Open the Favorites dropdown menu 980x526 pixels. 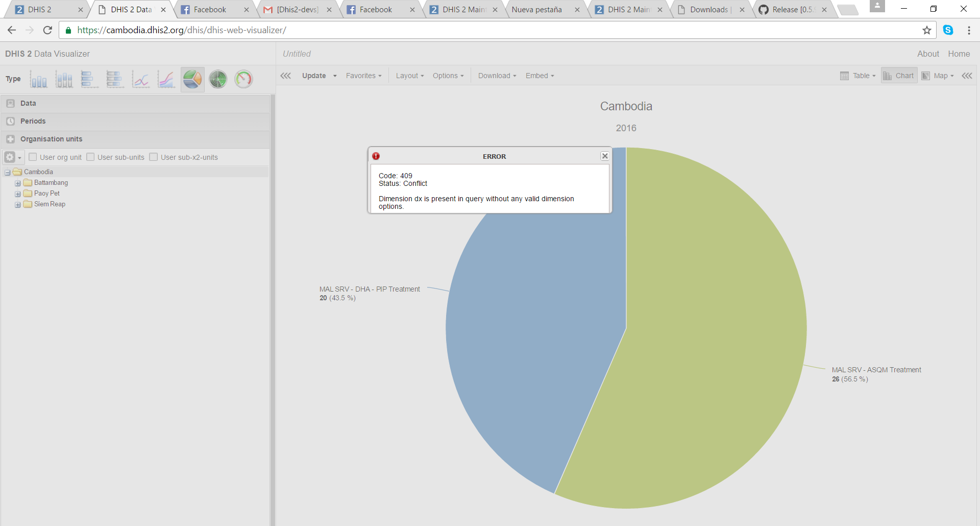(x=363, y=76)
